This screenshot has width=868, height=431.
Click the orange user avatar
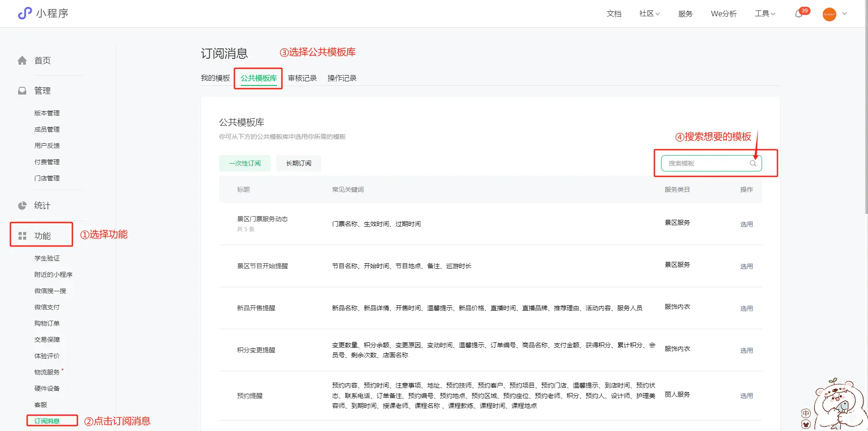click(x=829, y=14)
